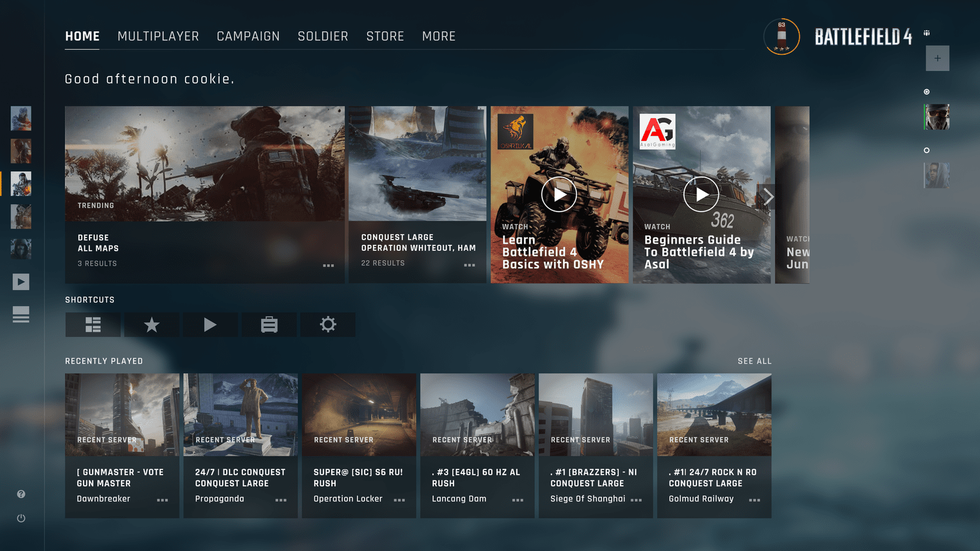Click the power quit icon
The image size is (980, 551).
click(x=21, y=518)
